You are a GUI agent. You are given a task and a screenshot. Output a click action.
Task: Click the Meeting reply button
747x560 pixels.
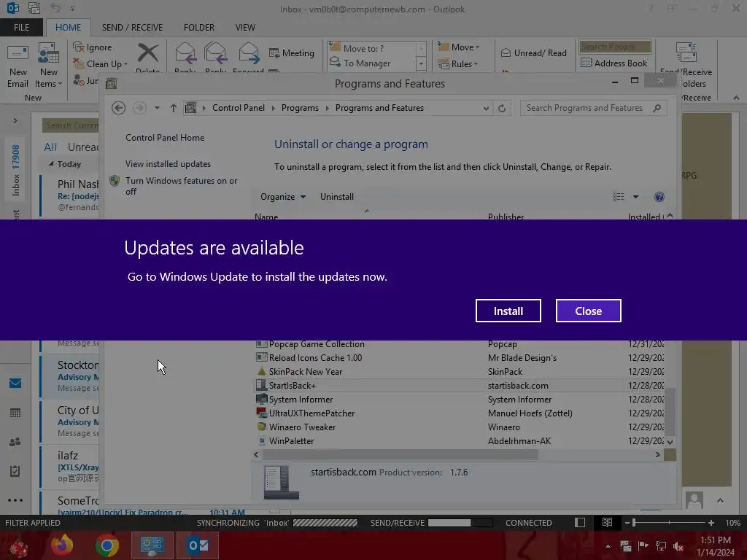[x=292, y=52]
